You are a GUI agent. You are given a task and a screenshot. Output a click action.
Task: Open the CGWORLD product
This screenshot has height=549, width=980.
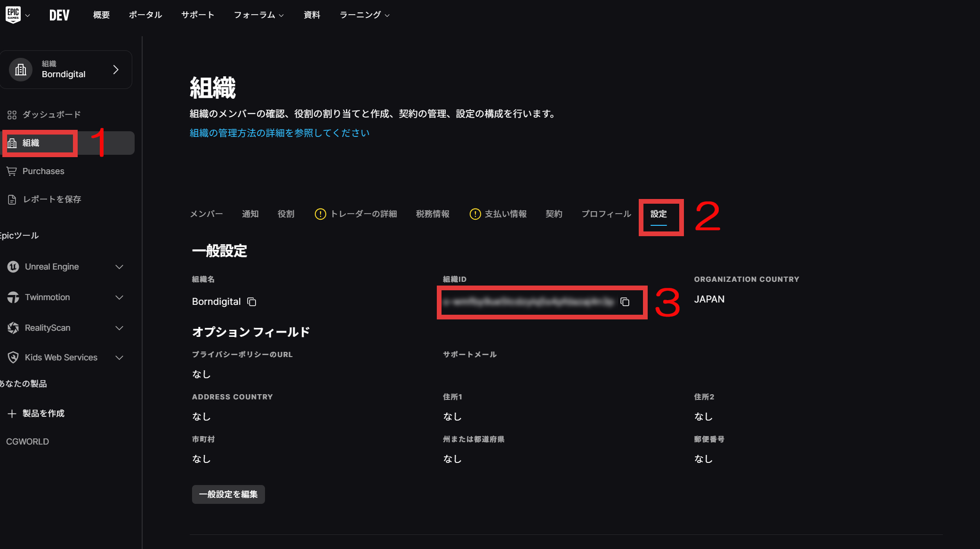[x=27, y=442]
